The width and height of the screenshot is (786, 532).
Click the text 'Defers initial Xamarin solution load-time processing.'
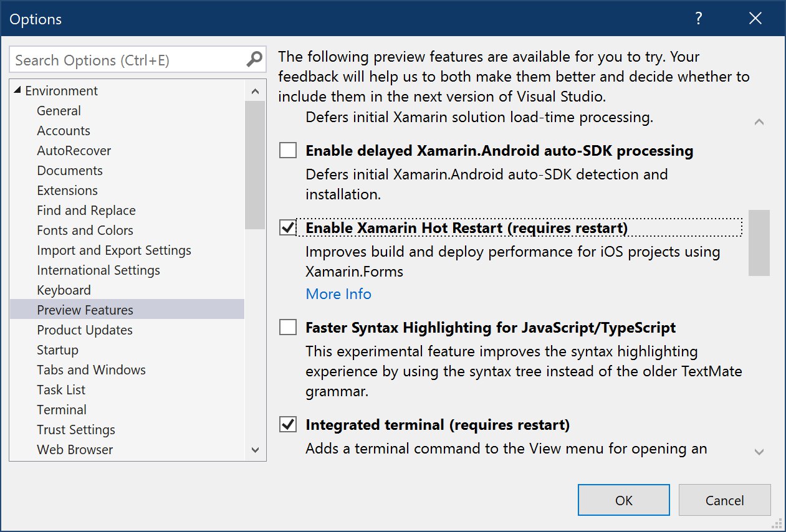(479, 117)
